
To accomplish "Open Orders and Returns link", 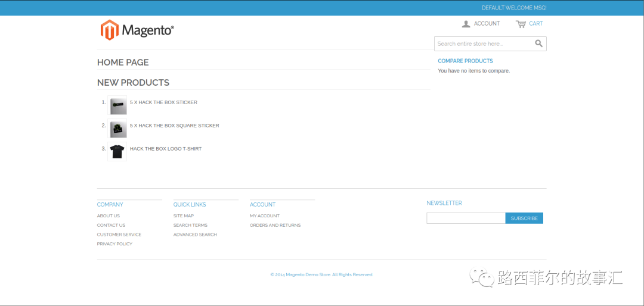I will [275, 225].
